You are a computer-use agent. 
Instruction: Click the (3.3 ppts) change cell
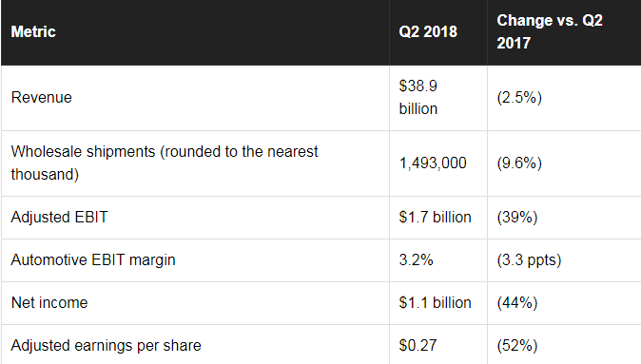(x=529, y=260)
